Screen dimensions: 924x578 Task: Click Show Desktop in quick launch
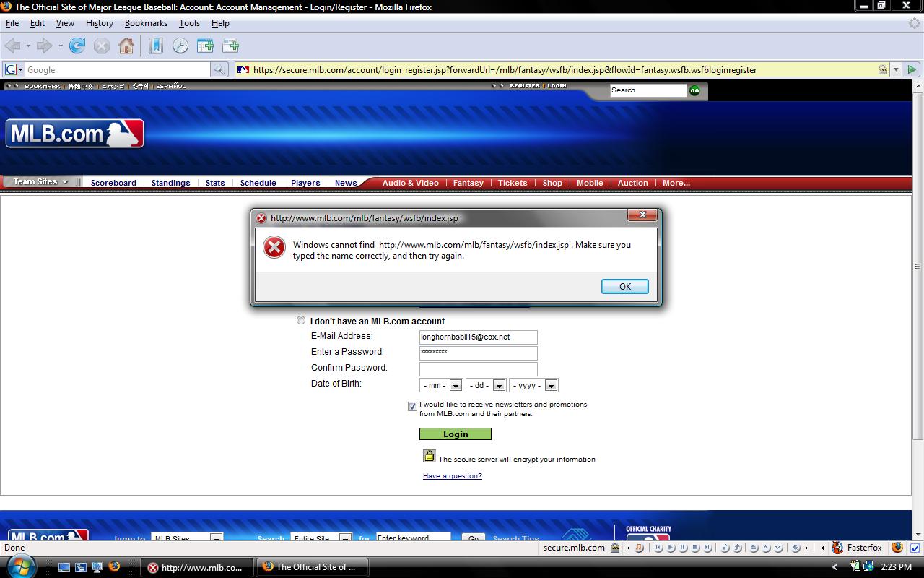[64, 568]
